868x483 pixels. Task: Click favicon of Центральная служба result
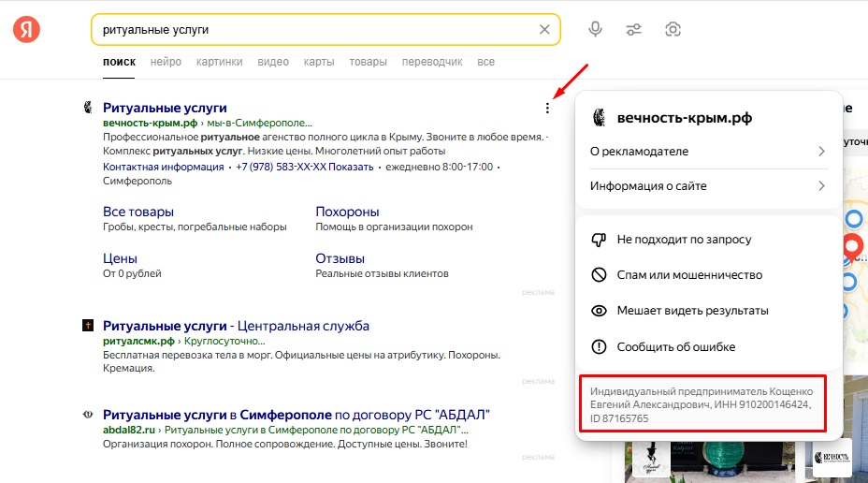tap(88, 325)
